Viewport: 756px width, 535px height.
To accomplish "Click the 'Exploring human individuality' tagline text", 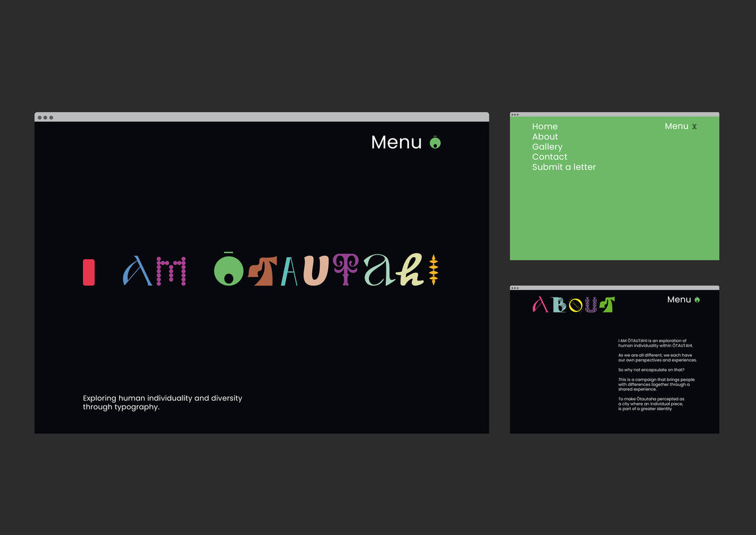I will point(162,402).
